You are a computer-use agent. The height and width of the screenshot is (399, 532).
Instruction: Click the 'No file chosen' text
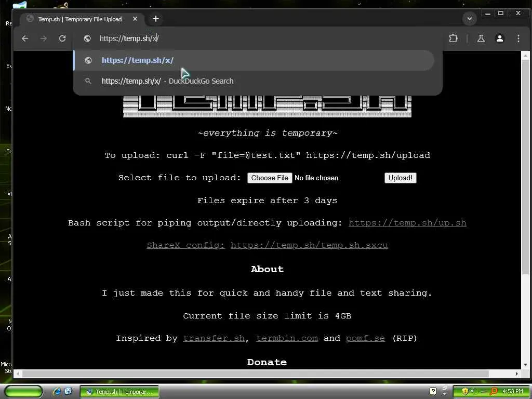pos(316,178)
